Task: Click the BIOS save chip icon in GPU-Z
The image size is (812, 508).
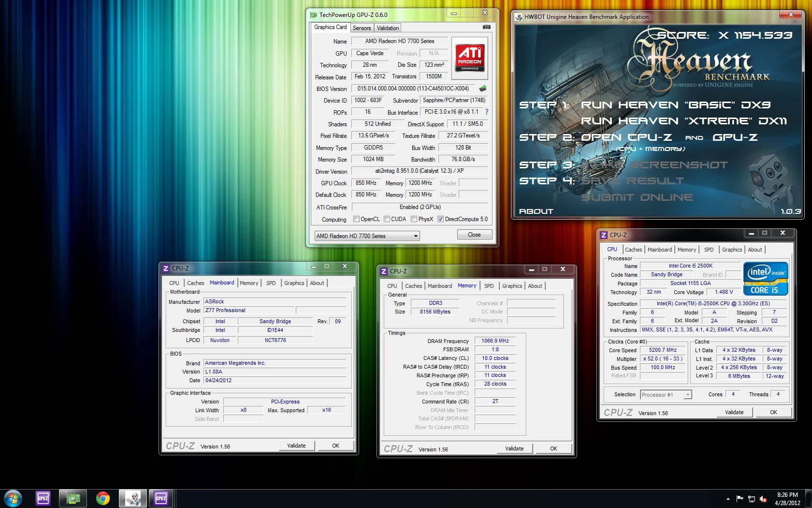Action: 482,89
